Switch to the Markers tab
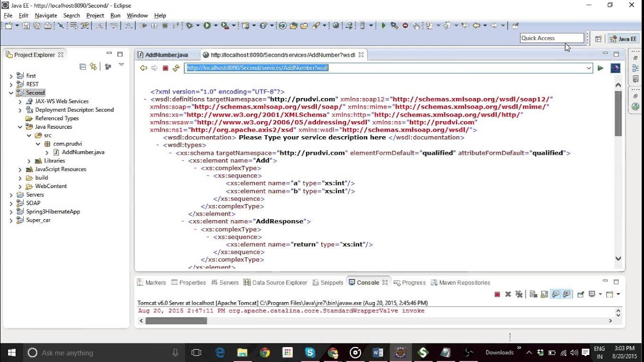This screenshot has height=362, width=644. [151, 283]
